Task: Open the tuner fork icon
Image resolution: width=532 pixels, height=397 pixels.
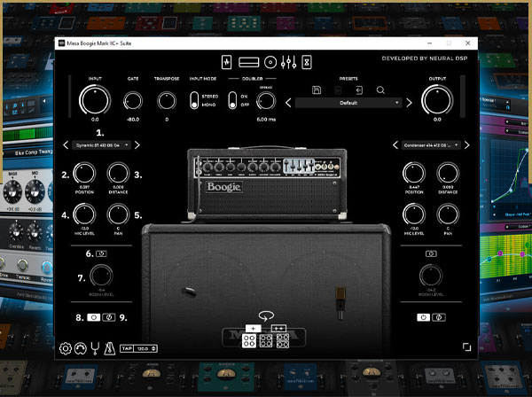Action: pos(96,348)
